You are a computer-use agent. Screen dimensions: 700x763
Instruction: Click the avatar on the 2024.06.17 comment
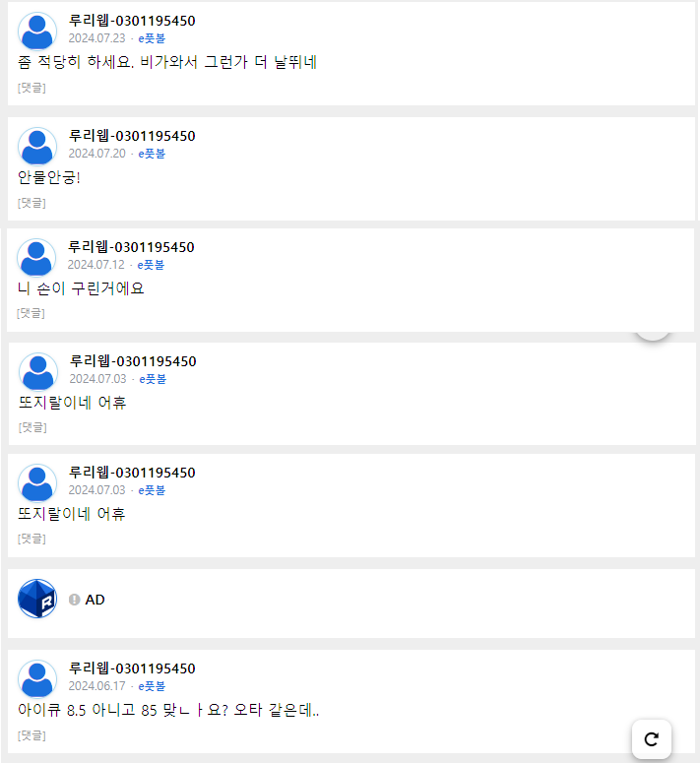click(x=37, y=679)
